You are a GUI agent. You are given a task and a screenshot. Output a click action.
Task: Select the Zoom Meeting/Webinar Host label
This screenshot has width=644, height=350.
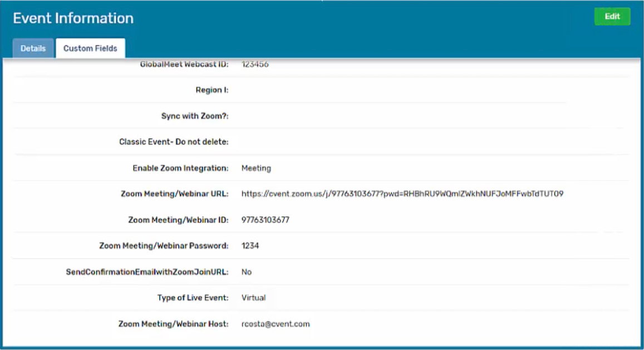[x=173, y=323]
